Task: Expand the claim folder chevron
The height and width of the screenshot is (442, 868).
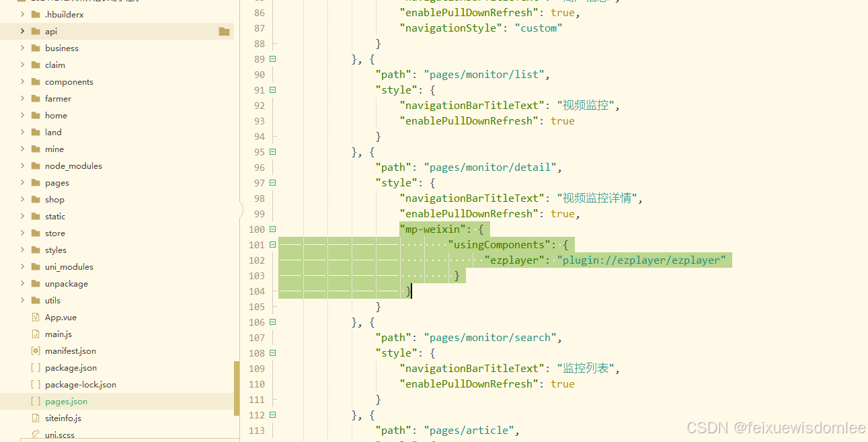Action: (x=22, y=65)
